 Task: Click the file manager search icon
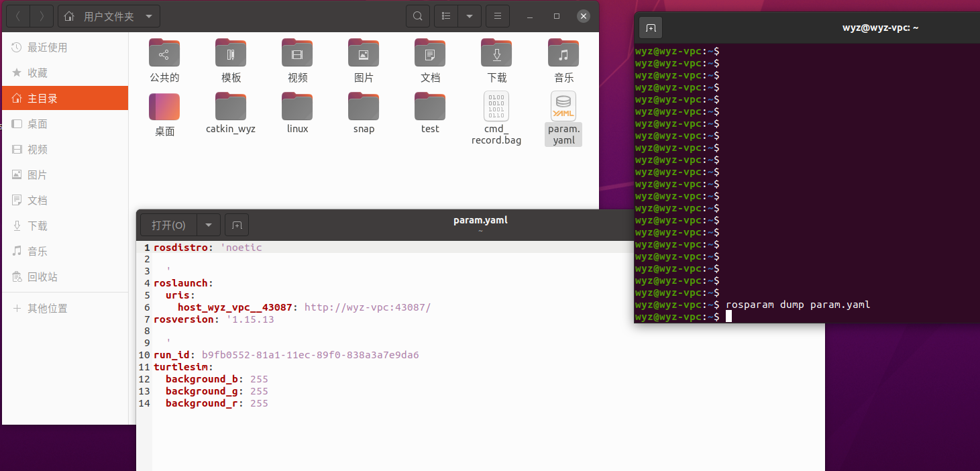[418, 16]
